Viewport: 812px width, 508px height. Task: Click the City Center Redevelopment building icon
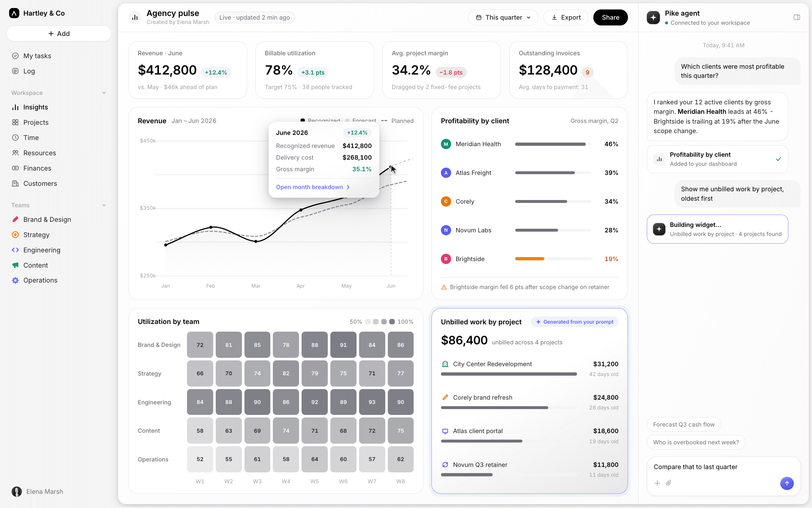coord(445,364)
